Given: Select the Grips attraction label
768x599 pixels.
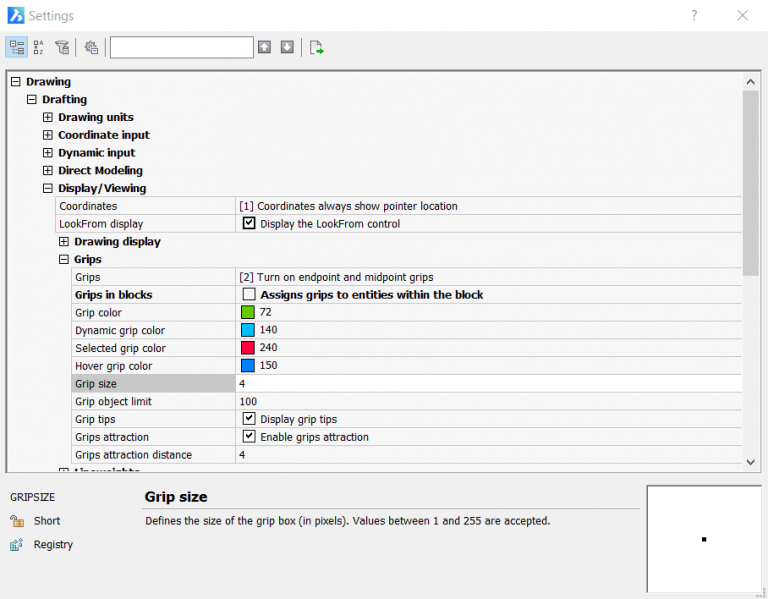Looking at the screenshot, I should pyautogui.click(x=112, y=437).
